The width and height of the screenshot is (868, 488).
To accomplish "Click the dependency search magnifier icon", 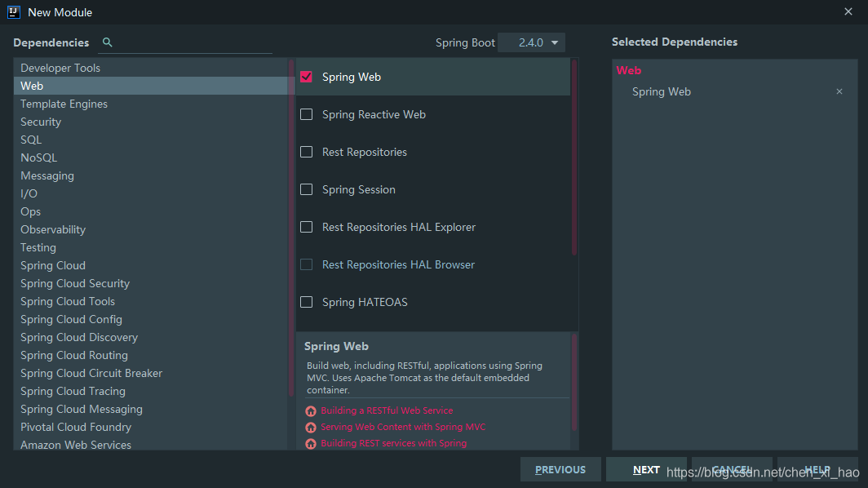I will pyautogui.click(x=108, y=42).
